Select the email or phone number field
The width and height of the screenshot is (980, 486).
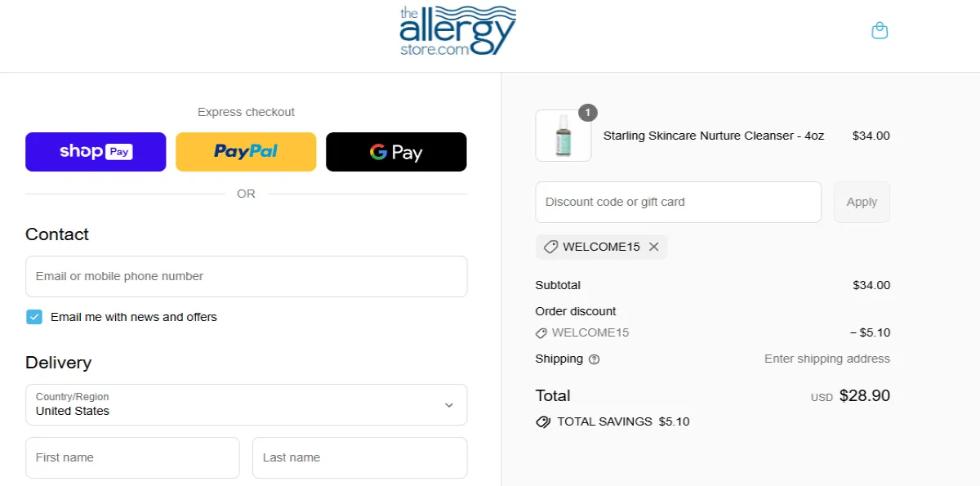pos(246,276)
